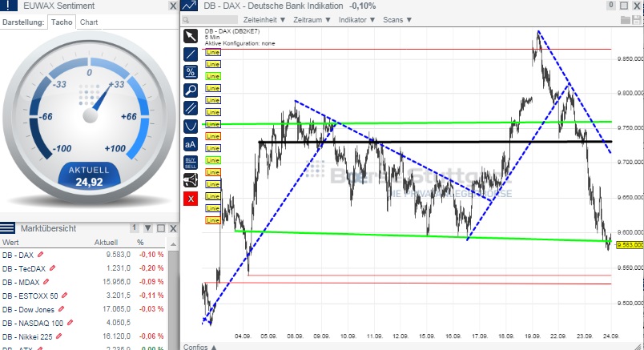Open the folder icon to load chart config
Screen dimensions: 644x350
[626, 20]
